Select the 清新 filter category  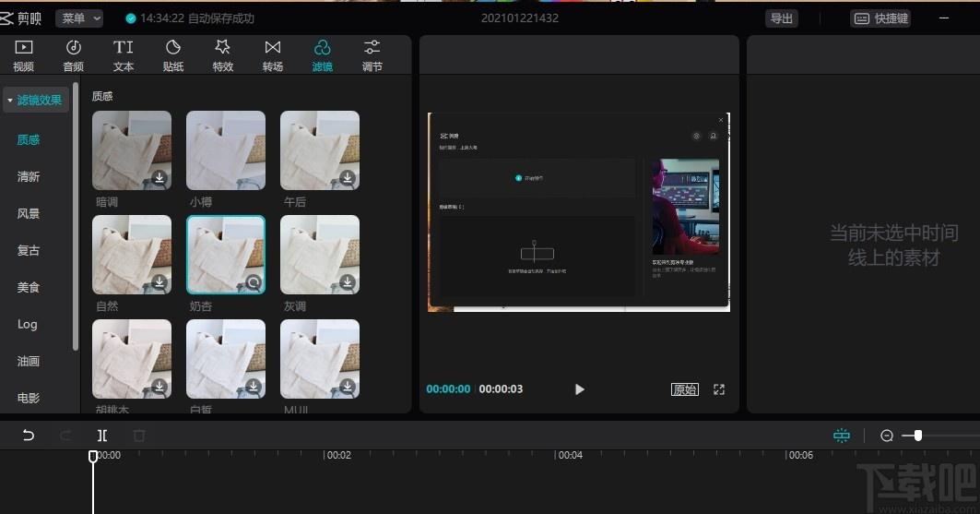(x=29, y=176)
